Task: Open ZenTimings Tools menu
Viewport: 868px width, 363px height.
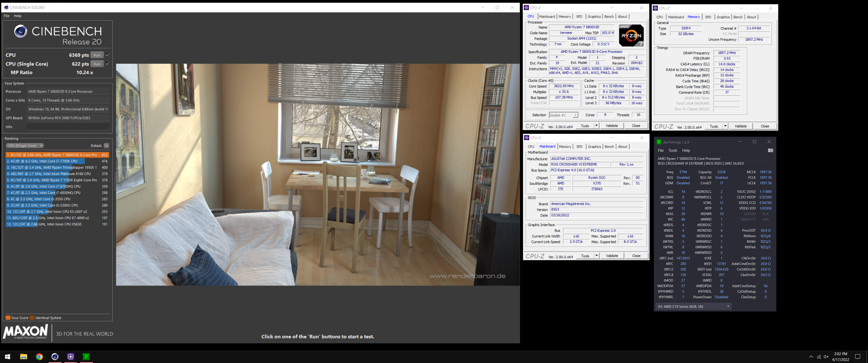Action: point(673,150)
